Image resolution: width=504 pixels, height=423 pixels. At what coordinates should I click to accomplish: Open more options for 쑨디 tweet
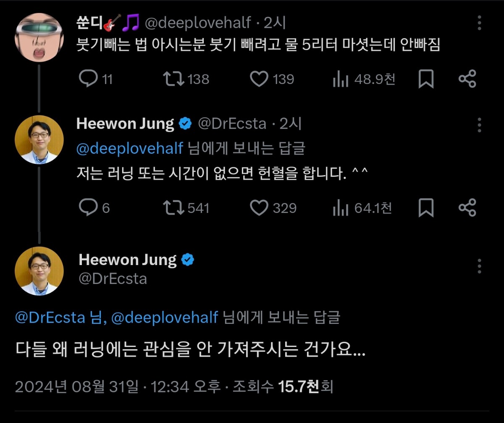[x=479, y=24]
